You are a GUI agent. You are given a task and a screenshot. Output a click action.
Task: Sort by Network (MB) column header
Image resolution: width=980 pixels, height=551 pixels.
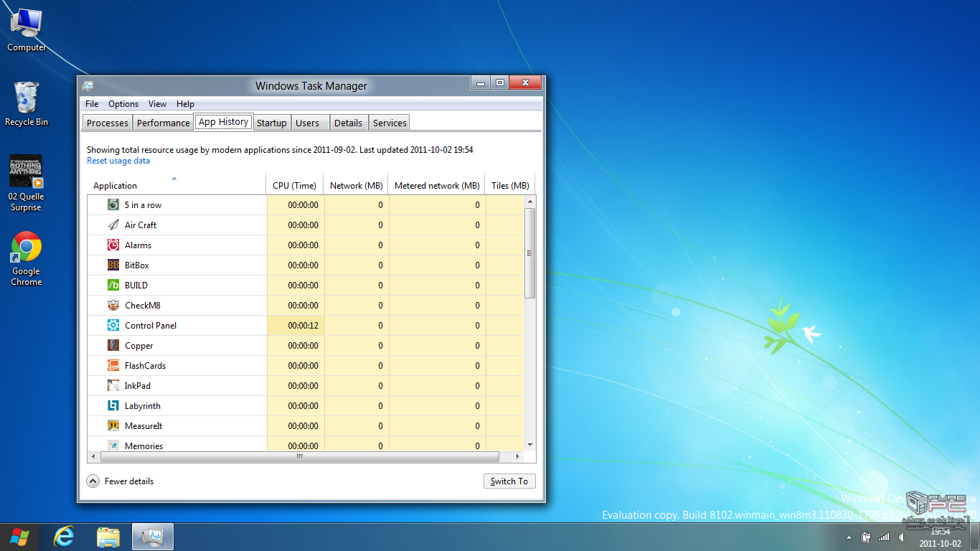pyautogui.click(x=356, y=184)
